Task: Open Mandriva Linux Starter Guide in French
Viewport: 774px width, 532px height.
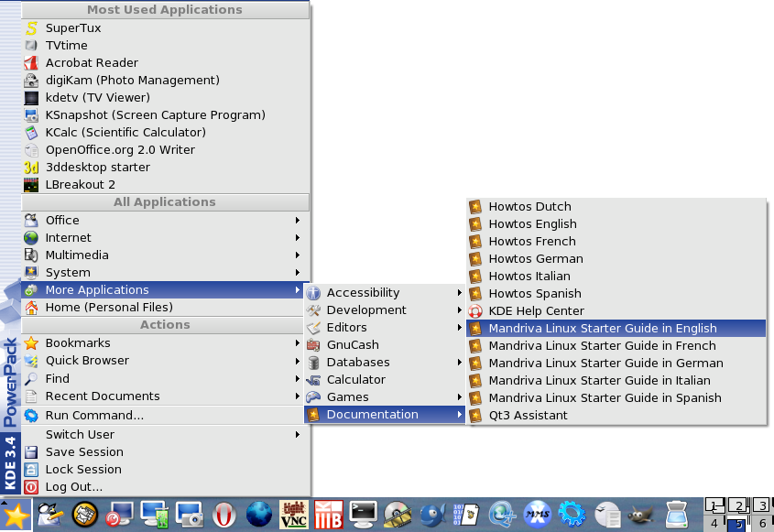Action: point(616,345)
